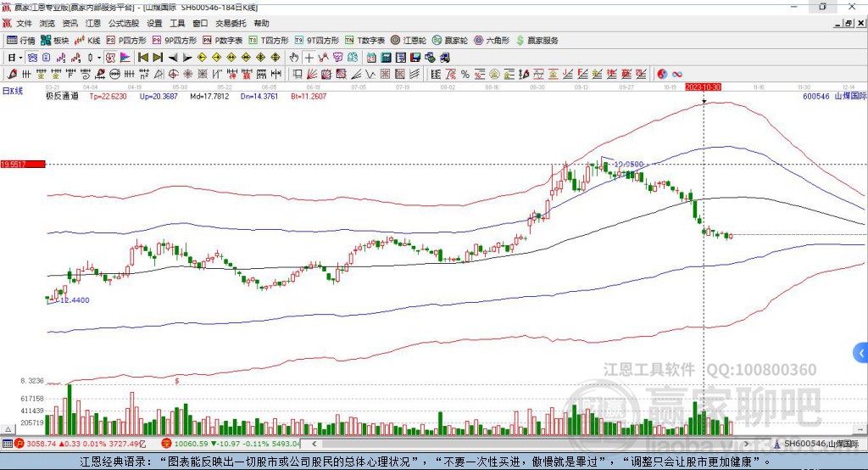Open the calendar icon in the toolbar
Image resolution: width=868 pixels, height=470 pixels.
(371, 58)
